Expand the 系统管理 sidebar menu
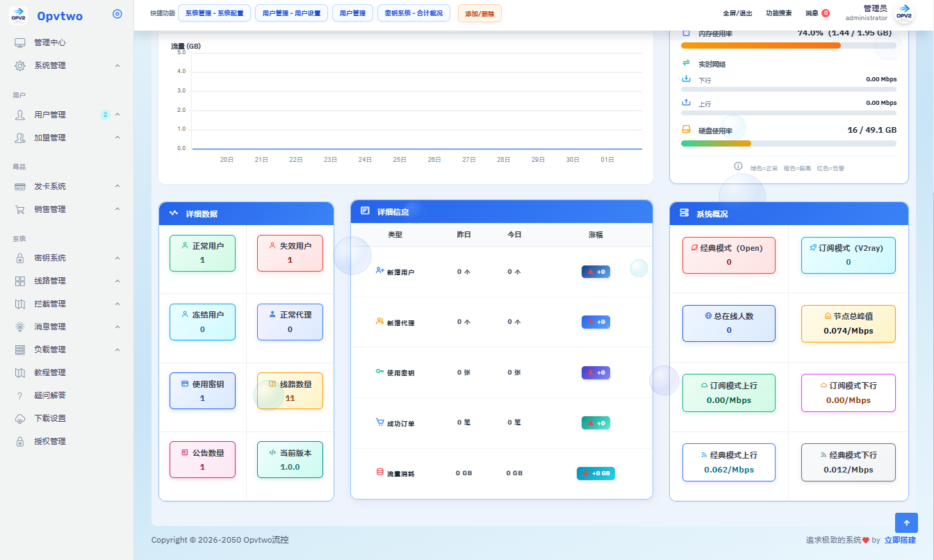The width and height of the screenshot is (934, 560). 67,65
